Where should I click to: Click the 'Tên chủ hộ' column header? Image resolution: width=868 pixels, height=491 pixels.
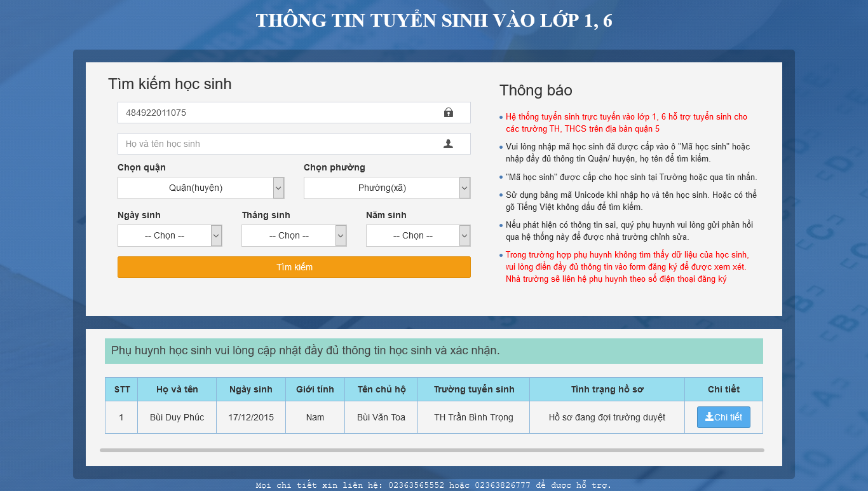point(381,389)
